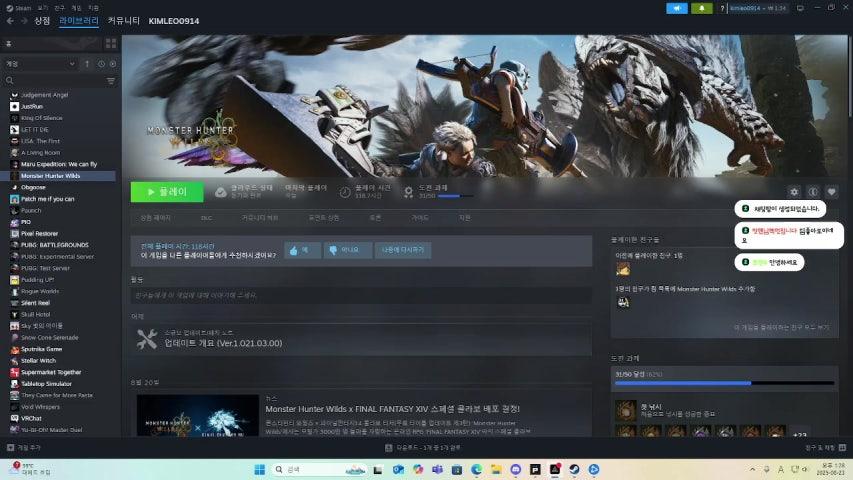Select Maru Expedition: We can fly

(59, 164)
